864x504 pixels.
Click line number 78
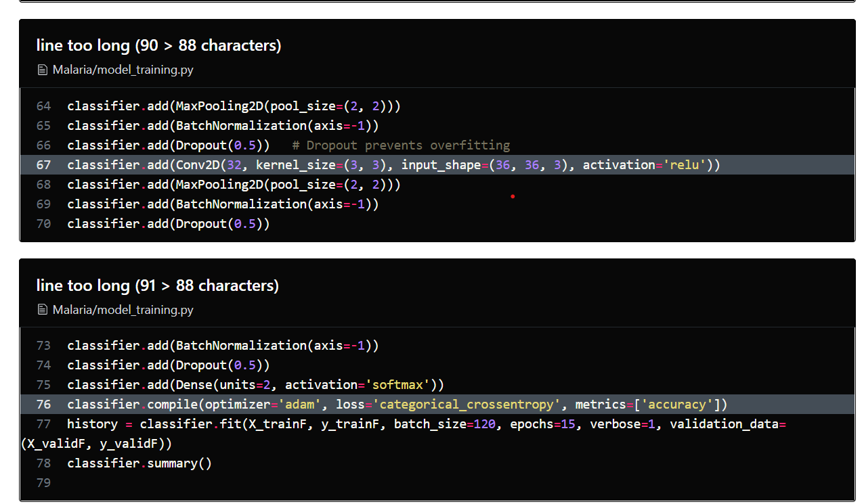tap(43, 463)
